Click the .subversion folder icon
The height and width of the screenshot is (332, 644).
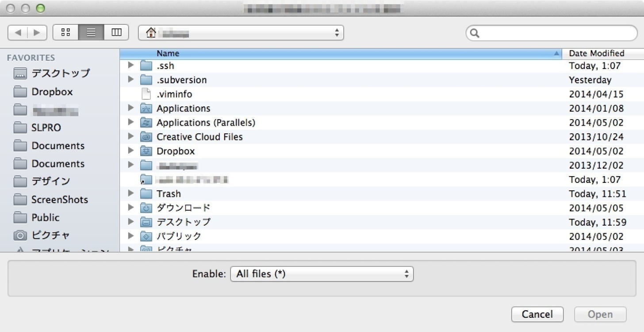[x=146, y=80]
